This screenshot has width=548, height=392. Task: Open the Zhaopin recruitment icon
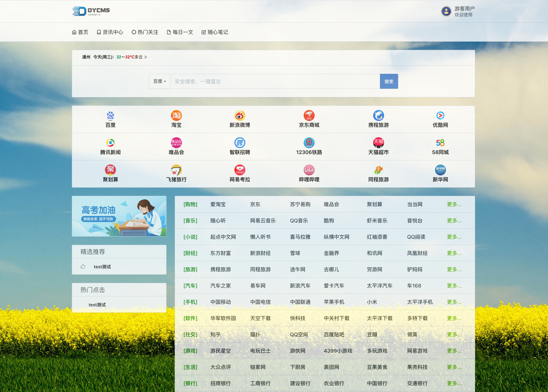coord(240,143)
